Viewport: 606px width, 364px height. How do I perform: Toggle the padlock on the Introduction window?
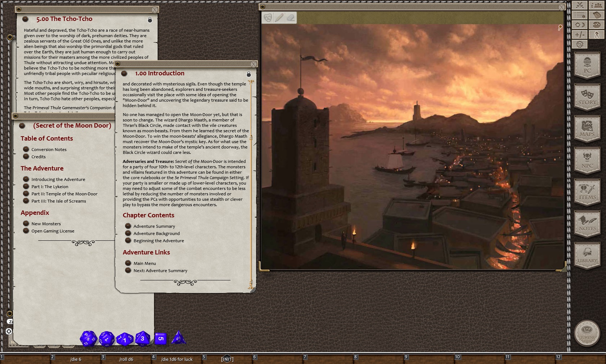click(249, 75)
